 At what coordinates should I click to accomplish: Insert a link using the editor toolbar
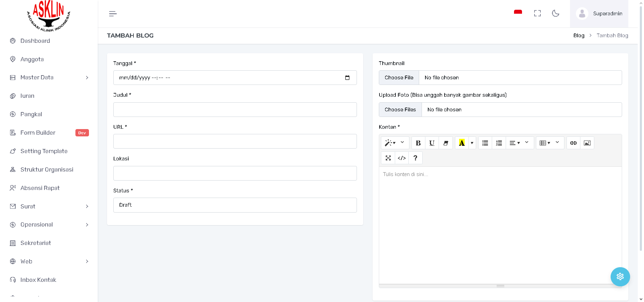coord(573,143)
